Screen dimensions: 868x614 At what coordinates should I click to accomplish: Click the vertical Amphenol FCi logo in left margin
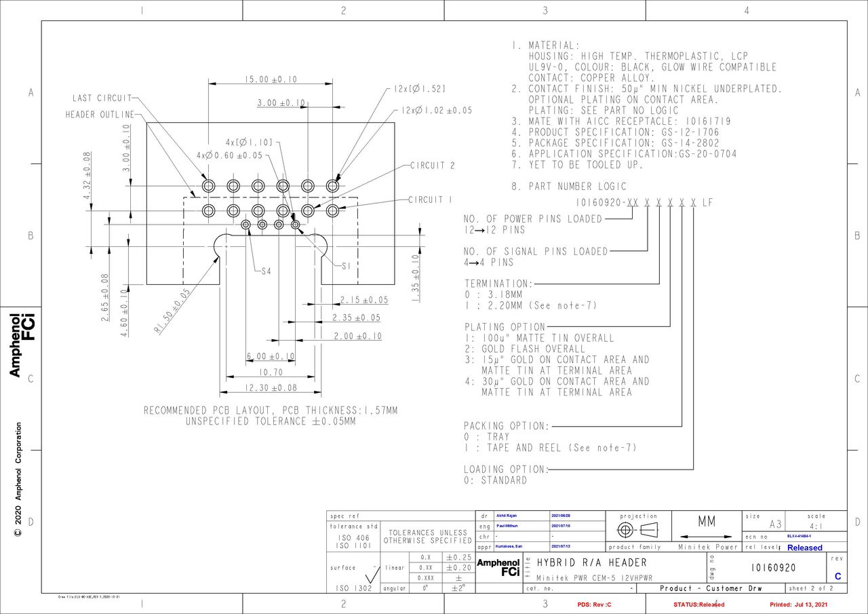(x=22, y=344)
